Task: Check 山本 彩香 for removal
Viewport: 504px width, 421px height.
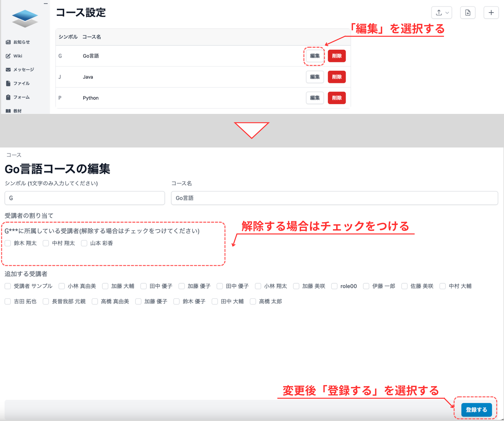Action: 84,243
